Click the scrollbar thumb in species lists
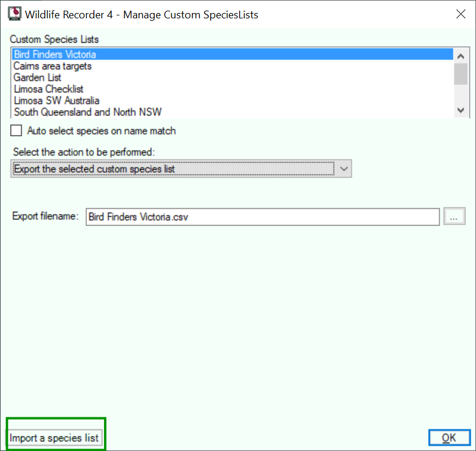The width and height of the screenshot is (476, 451). [x=461, y=74]
